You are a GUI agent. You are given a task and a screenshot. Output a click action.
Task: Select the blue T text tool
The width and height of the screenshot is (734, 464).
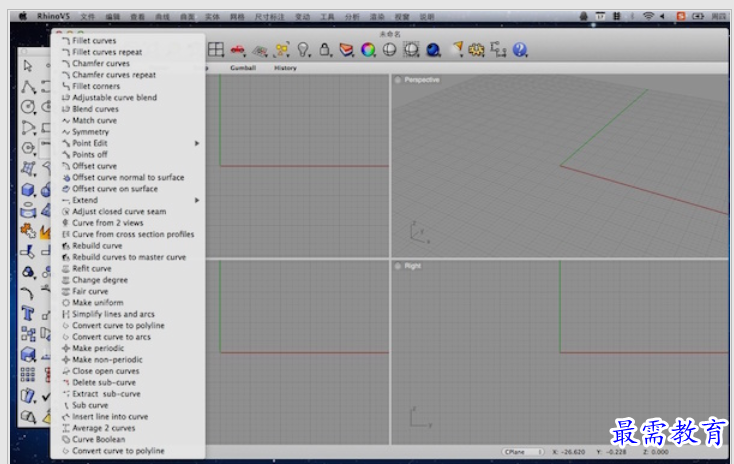point(28,313)
